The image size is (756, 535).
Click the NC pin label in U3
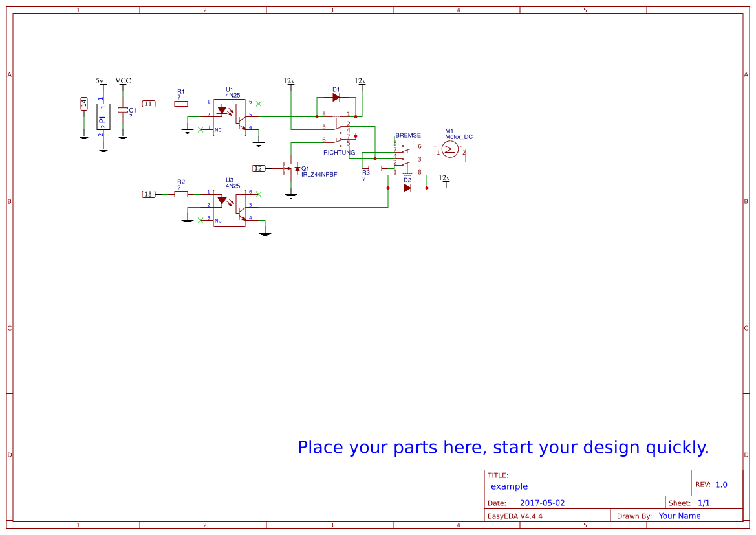pos(218,221)
